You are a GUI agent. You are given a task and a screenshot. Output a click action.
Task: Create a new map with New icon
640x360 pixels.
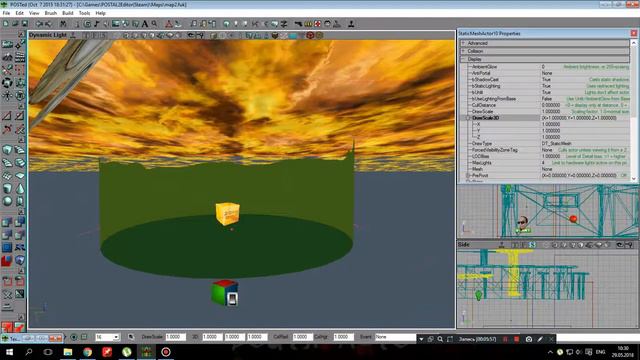click(5, 24)
